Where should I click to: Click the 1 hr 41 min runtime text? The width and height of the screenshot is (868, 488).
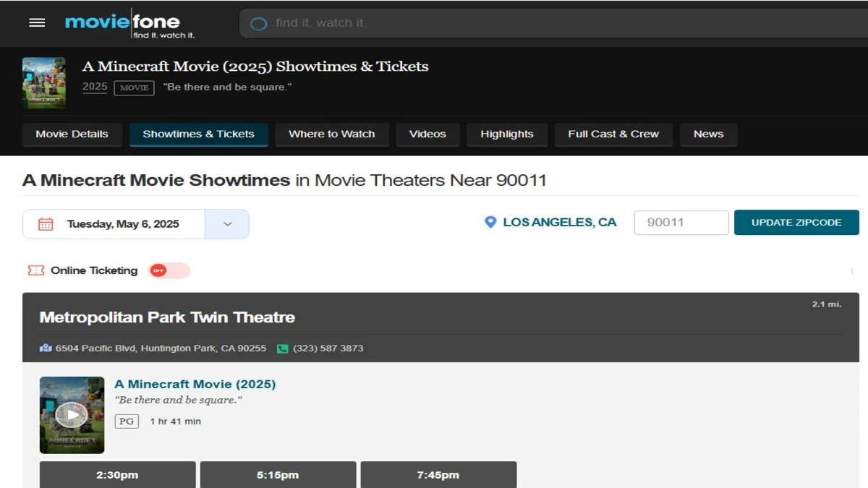(176, 421)
